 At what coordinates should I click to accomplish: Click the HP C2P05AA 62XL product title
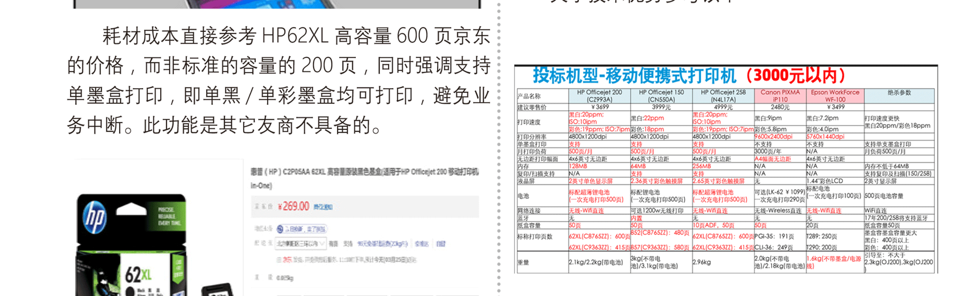365,178
